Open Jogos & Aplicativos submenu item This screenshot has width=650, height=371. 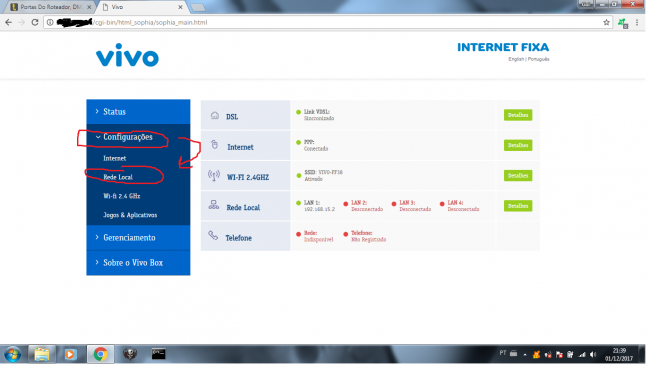pyautogui.click(x=130, y=215)
